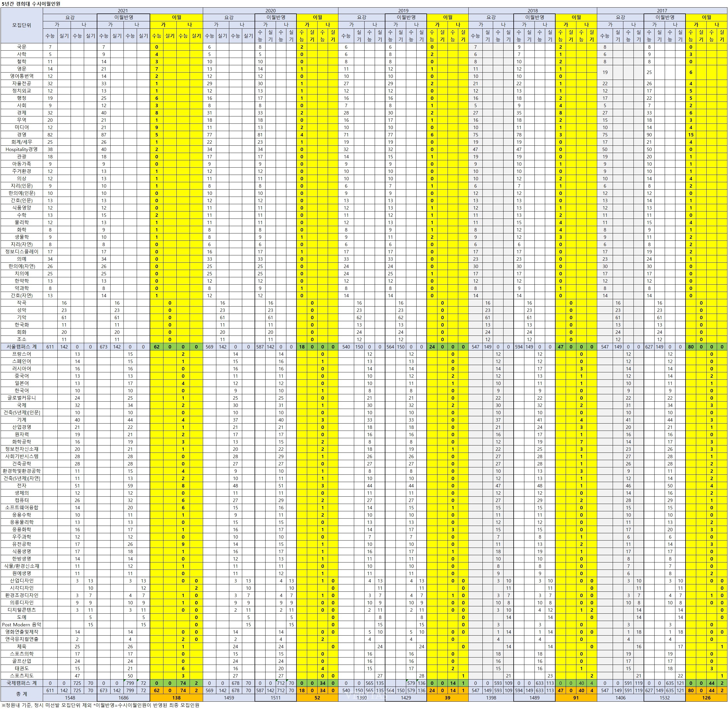Click the '식품영양' row label

pyautogui.click(x=22, y=208)
